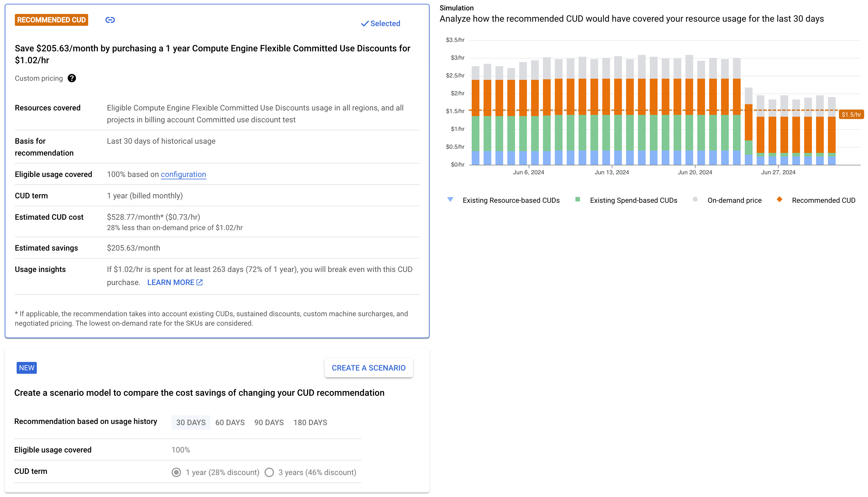Select the 60 DAYS recommendation history tab
Screen dimensions: 868x497
(229, 422)
